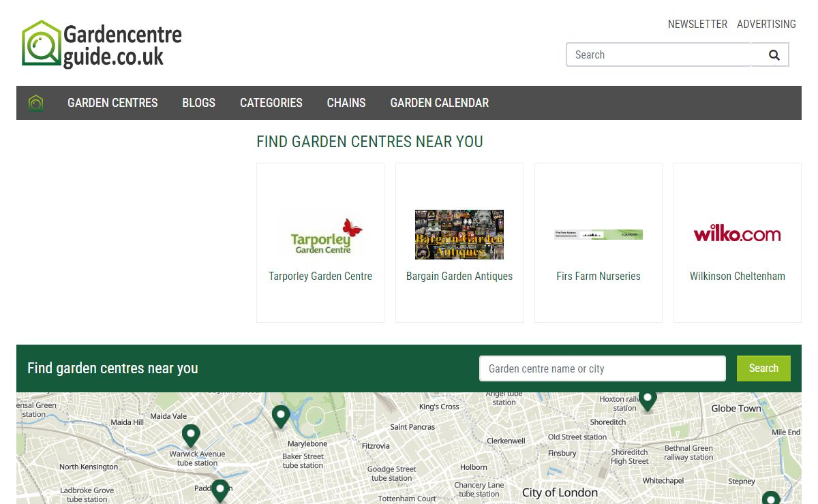Click the green Search button
818x504 pixels.
pyautogui.click(x=763, y=368)
